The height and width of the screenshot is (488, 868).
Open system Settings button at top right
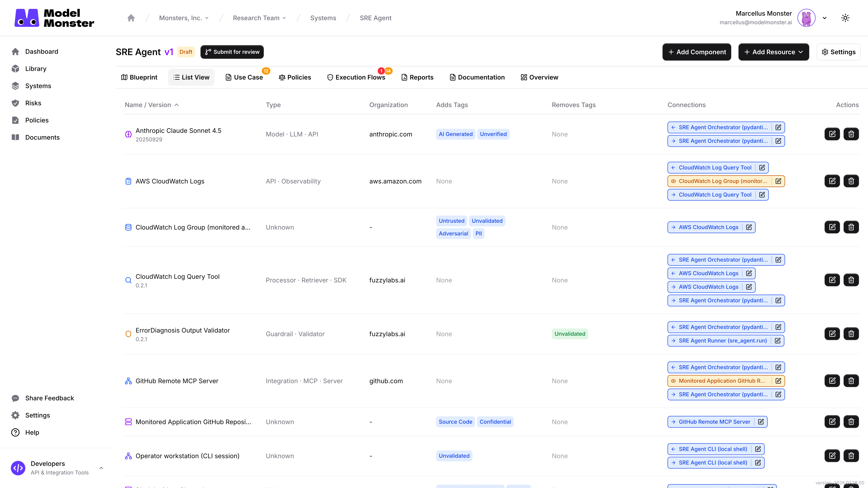[838, 52]
